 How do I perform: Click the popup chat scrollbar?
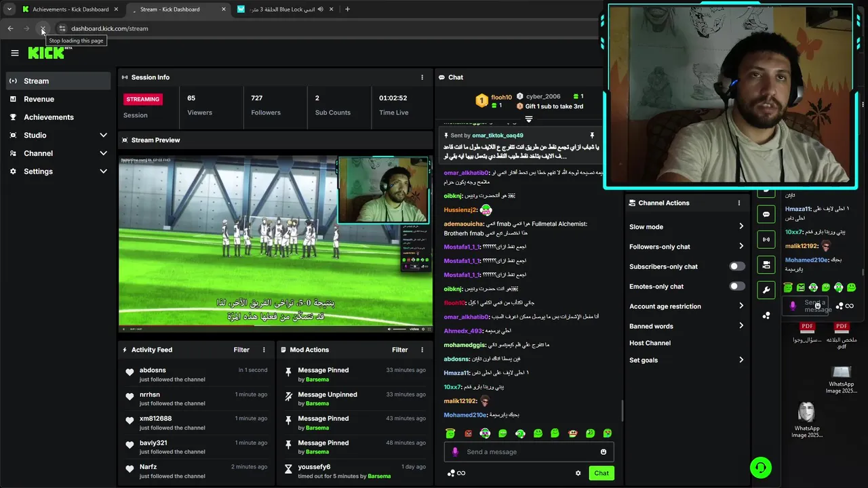point(863,271)
